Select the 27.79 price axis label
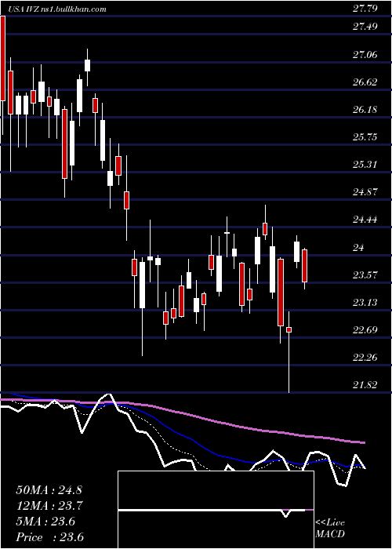Viewport: 392px width, 549px height. pyautogui.click(x=365, y=9)
